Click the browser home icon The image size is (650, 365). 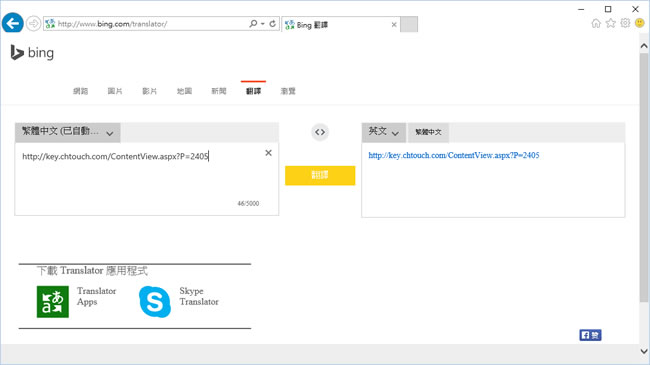tap(596, 23)
